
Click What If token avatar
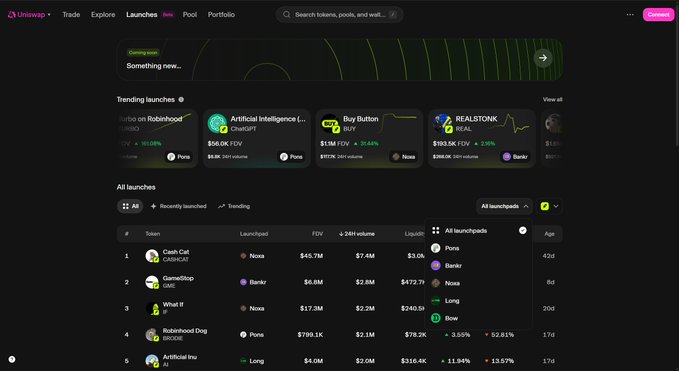[x=152, y=308]
